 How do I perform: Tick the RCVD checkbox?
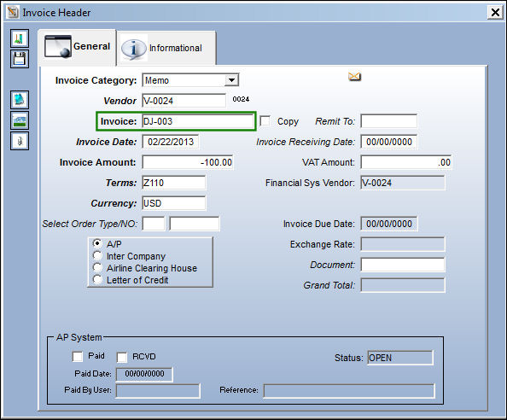(122, 357)
